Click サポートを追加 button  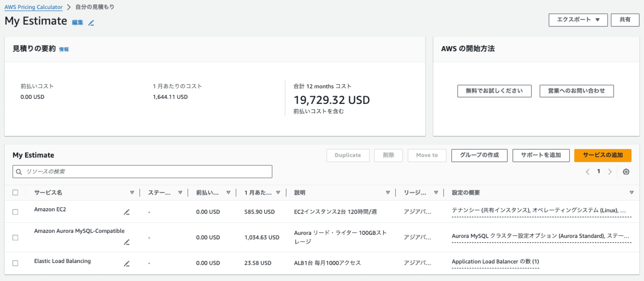pyautogui.click(x=541, y=155)
